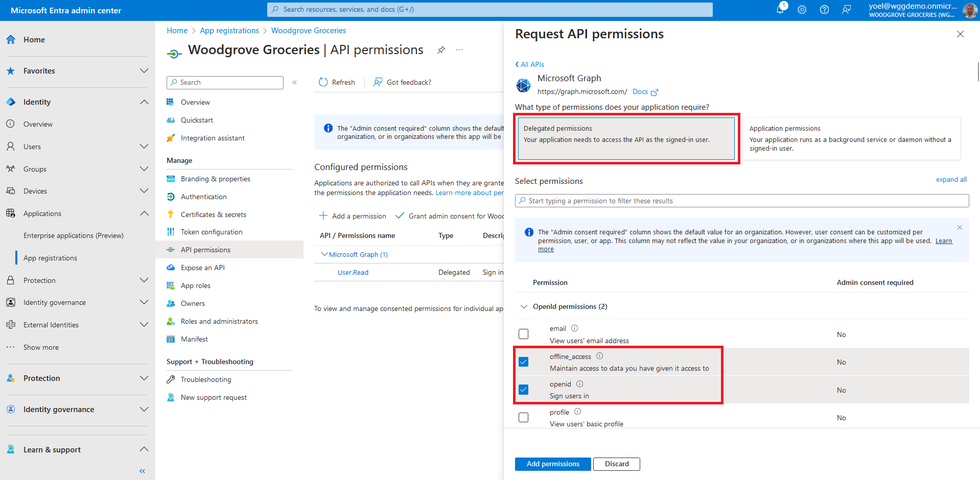Check the email permission checkbox
980x480 pixels.
click(x=523, y=334)
